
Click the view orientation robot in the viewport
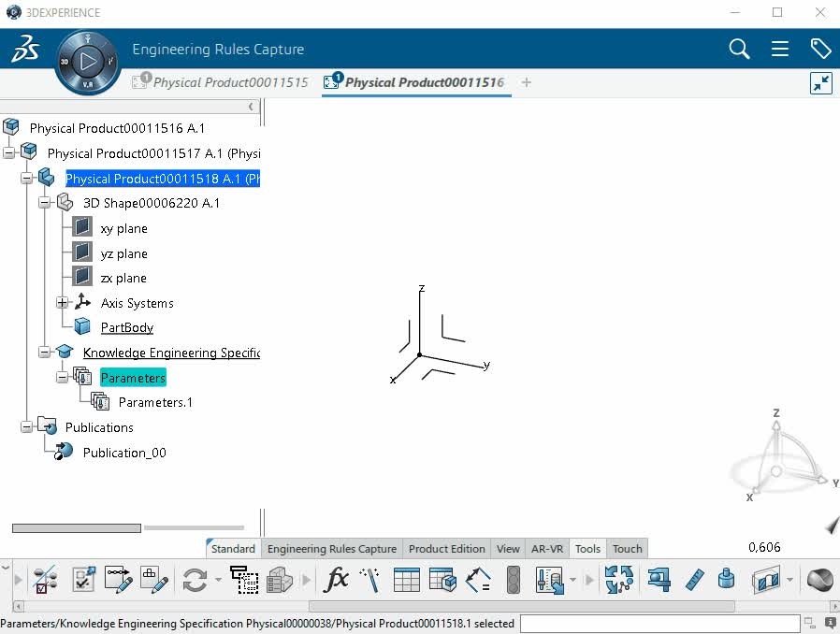pyautogui.click(x=781, y=457)
